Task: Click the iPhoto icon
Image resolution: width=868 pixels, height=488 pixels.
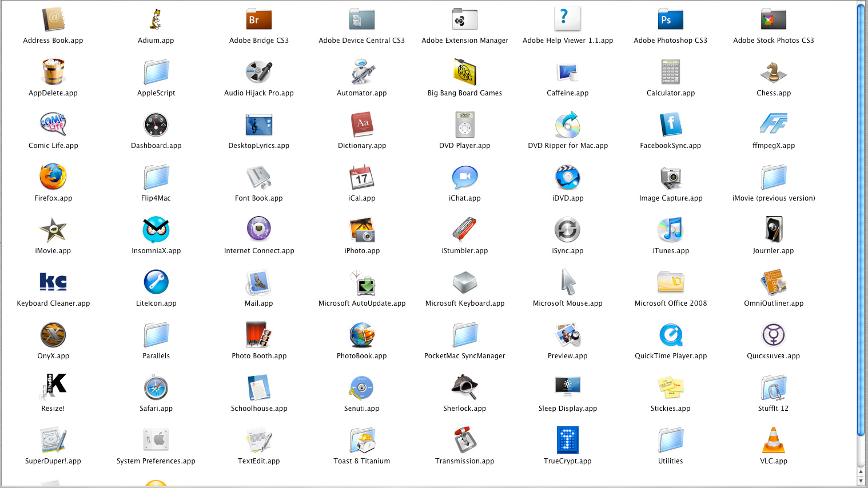Action: pyautogui.click(x=362, y=230)
